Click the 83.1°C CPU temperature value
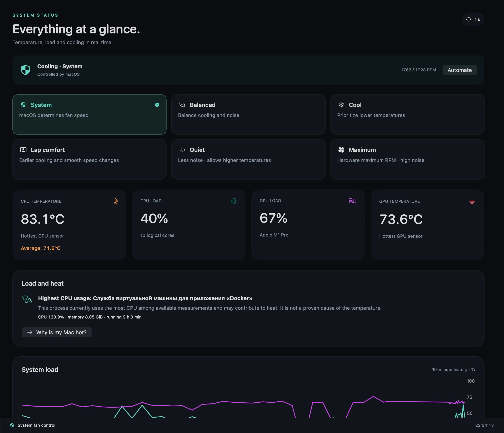 42,219
